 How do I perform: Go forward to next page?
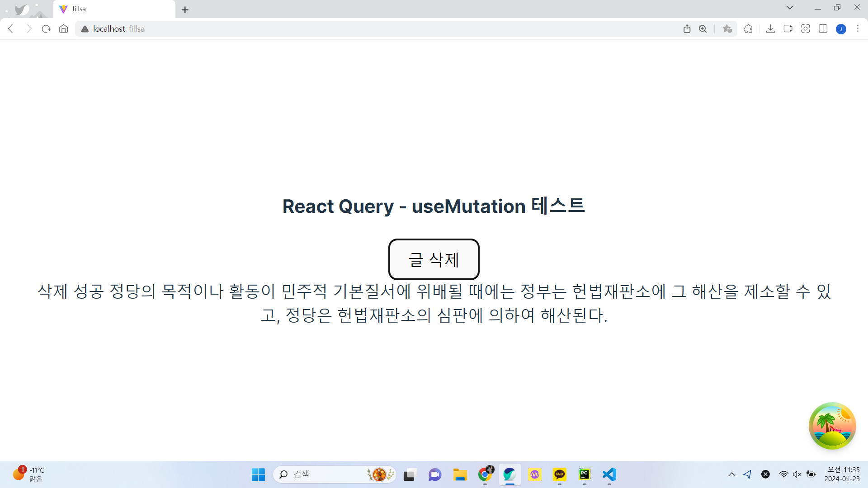point(29,29)
